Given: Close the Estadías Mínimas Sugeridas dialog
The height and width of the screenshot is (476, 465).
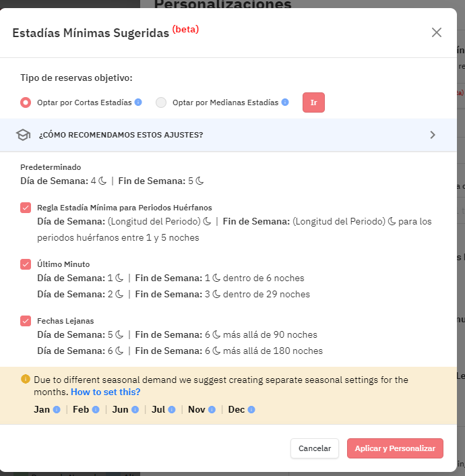Looking at the screenshot, I should (x=437, y=32).
